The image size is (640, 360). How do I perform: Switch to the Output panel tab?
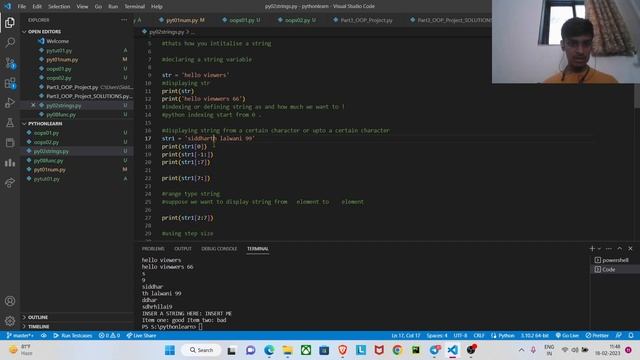pyautogui.click(x=183, y=249)
